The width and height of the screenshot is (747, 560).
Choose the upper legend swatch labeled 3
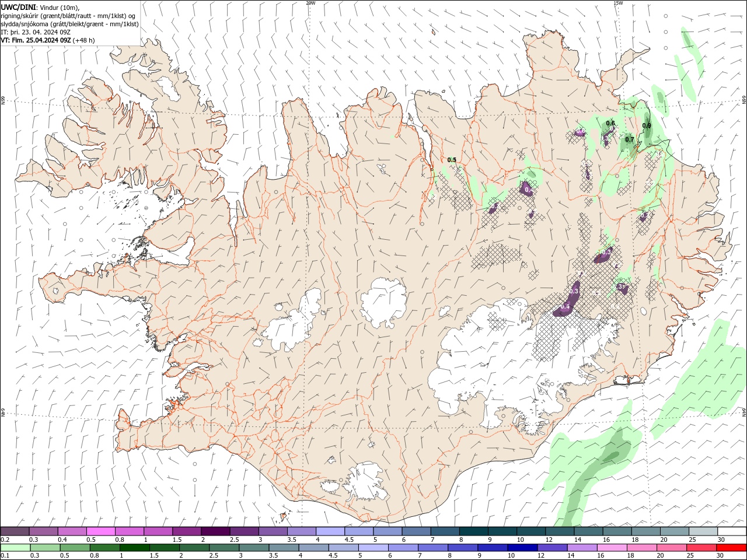coord(273,531)
